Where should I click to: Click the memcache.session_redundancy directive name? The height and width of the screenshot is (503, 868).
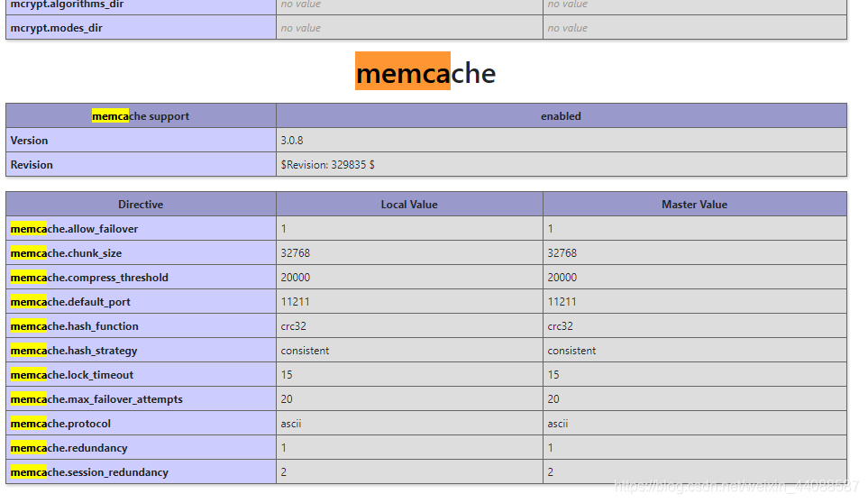click(89, 472)
